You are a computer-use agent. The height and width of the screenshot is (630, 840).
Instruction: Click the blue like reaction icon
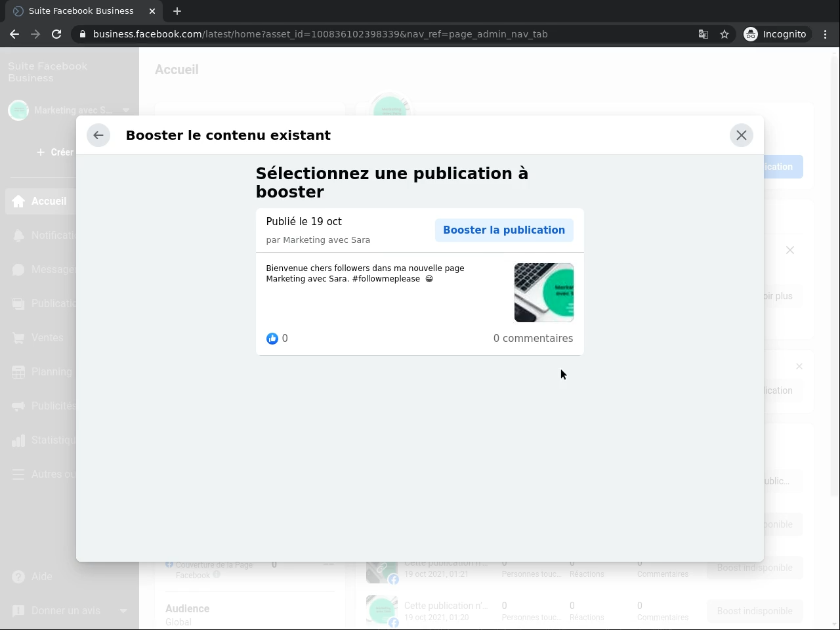[272, 339]
